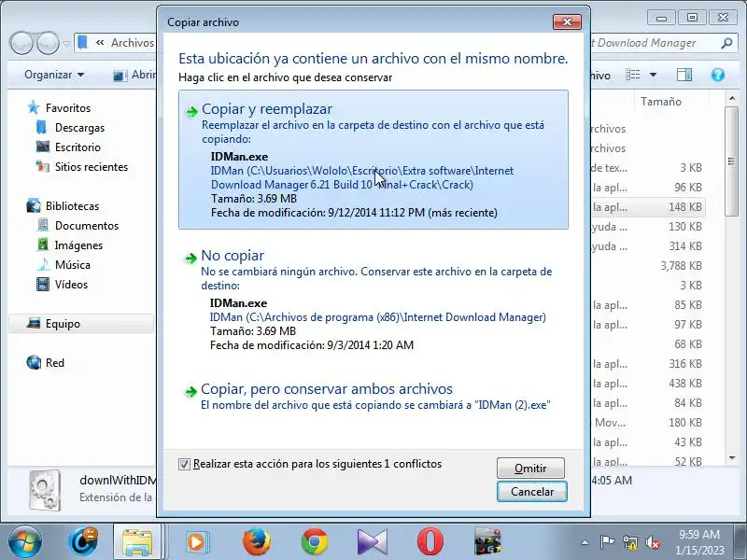Viewport: 747px width, 560px height.
Task: Click the Explorer forward navigation button
Action: (x=48, y=43)
